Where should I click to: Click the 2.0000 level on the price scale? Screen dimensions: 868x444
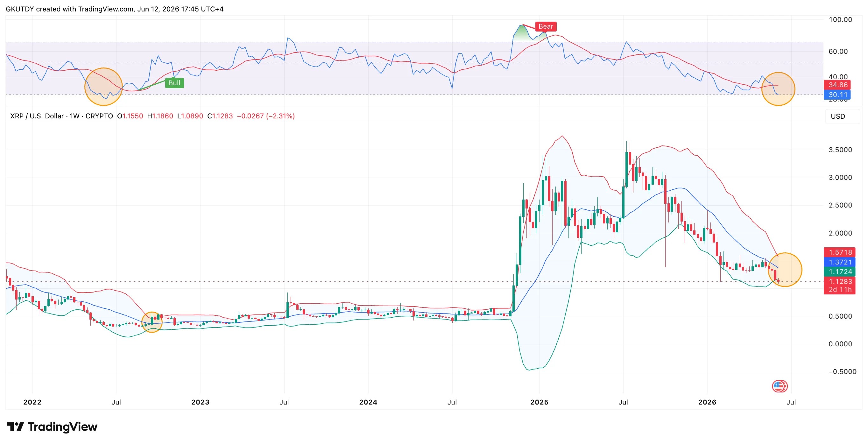(x=840, y=233)
